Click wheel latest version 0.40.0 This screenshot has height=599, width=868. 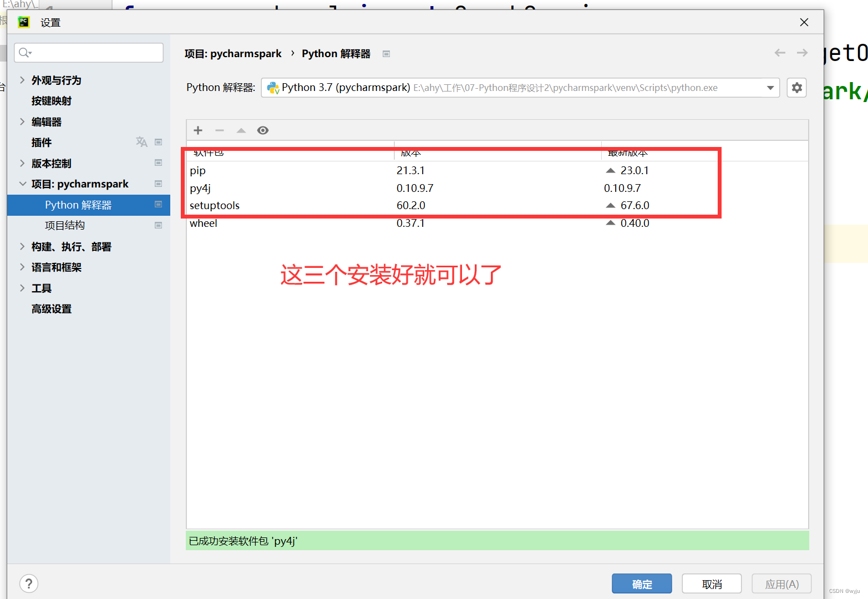tap(634, 223)
